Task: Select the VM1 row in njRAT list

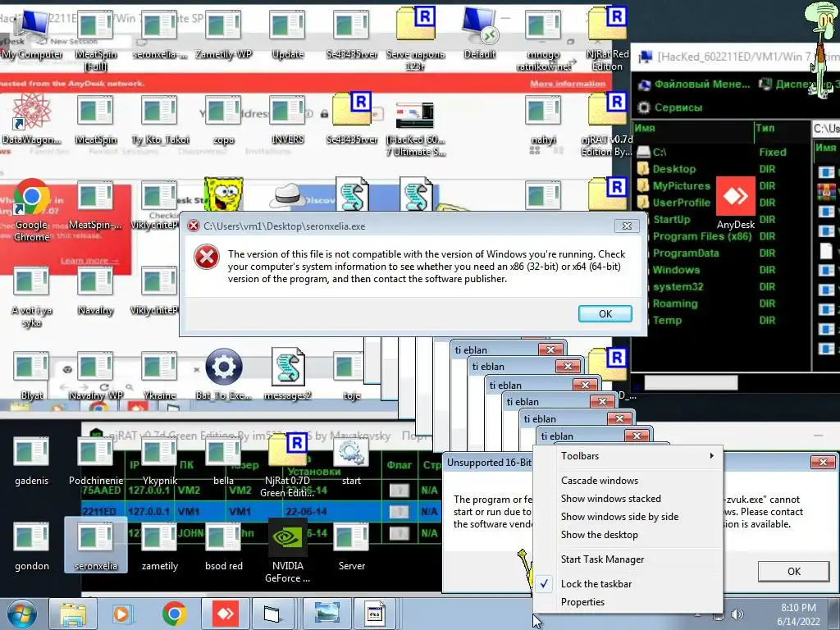Action: 261,512
